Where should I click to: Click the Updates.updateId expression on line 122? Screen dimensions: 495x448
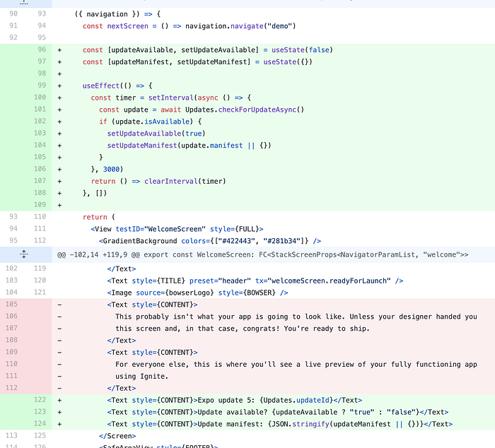[296, 400]
